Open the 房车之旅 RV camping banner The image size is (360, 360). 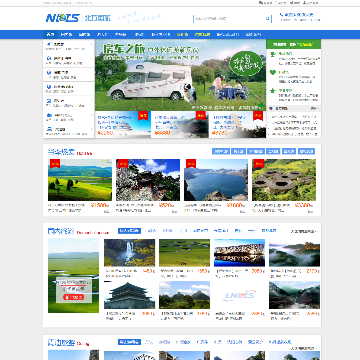click(180, 75)
